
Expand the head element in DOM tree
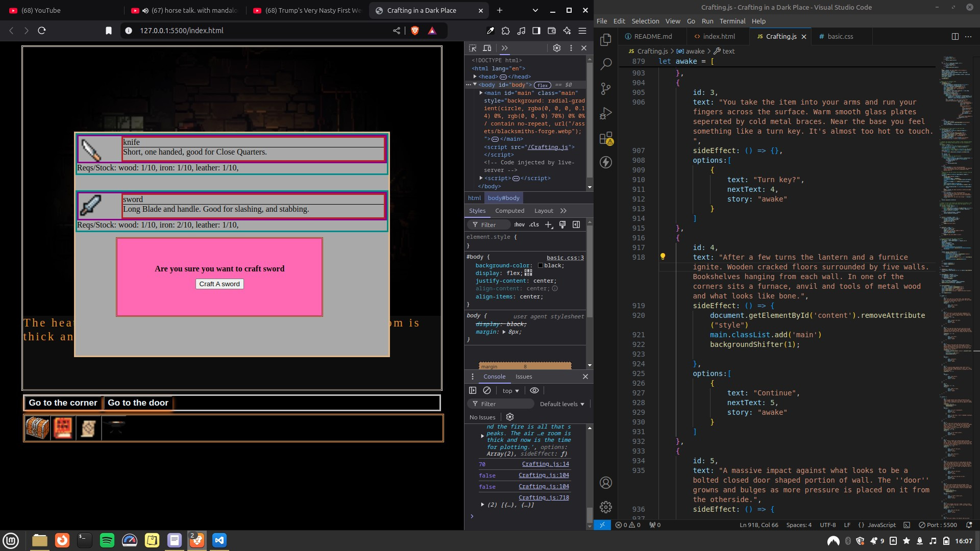[475, 77]
